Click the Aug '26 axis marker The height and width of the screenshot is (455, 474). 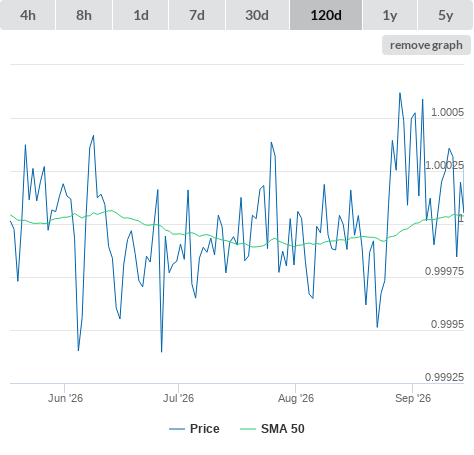pos(296,398)
